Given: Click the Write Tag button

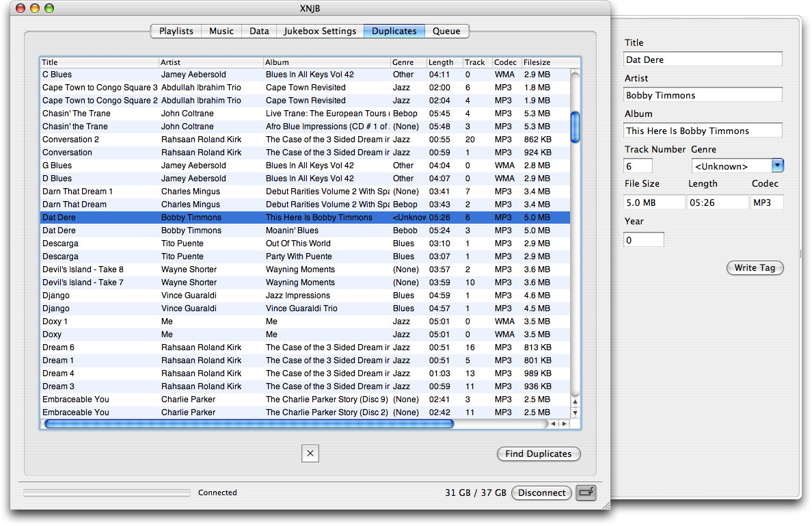Looking at the screenshot, I should 755,268.
